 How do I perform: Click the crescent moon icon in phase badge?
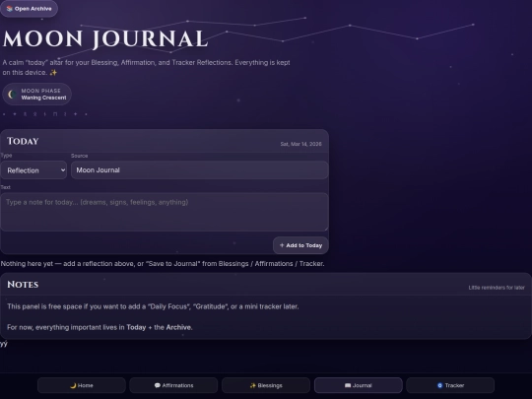coord(12,95)
